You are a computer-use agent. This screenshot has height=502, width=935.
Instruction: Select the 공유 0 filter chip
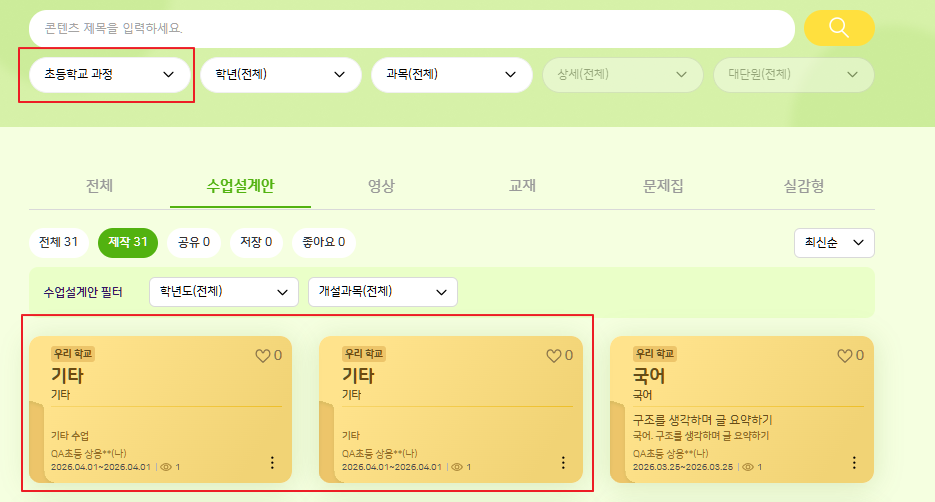pos(193,242)
